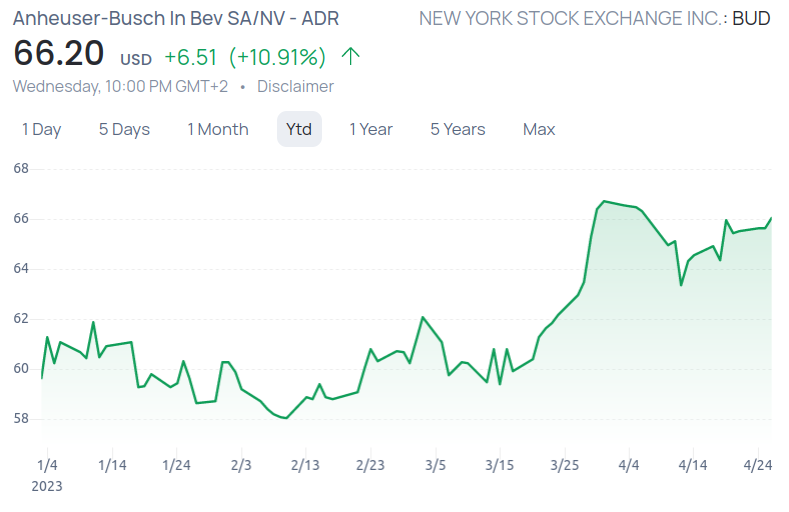Open the Max range view
This screenshot has height=512, width=789.
pos(539,129)
